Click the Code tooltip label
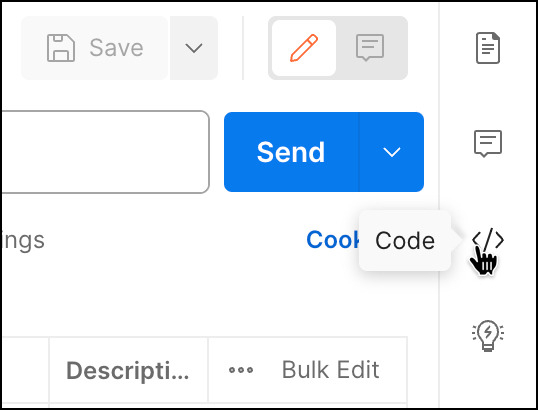Viewport: 538px width, 410px height. coord(405,241)
